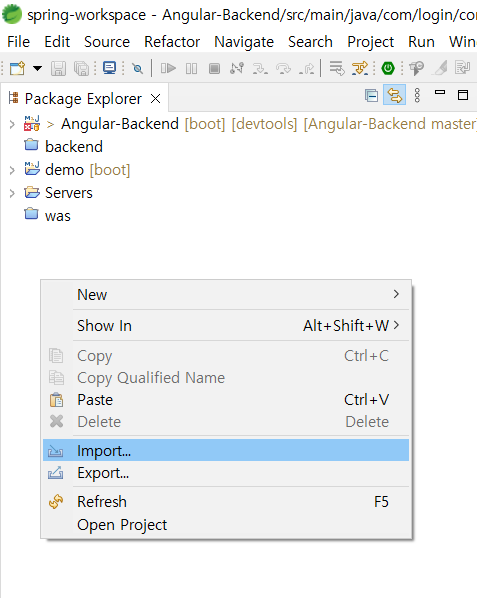This screenshot has width=477, height=598.
Task: Choose Copy Qualified Name in context menu
Action: [226, 378]
